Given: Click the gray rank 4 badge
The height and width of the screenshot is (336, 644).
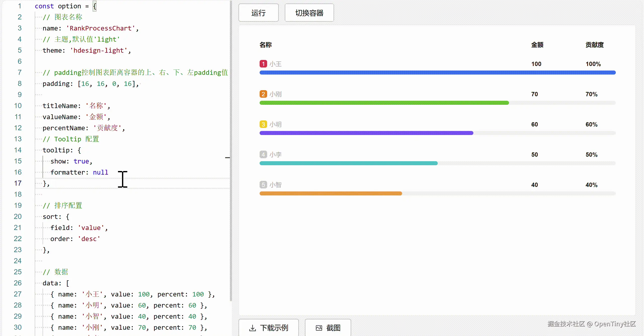Looking at the screenshot, I should 263,154.
